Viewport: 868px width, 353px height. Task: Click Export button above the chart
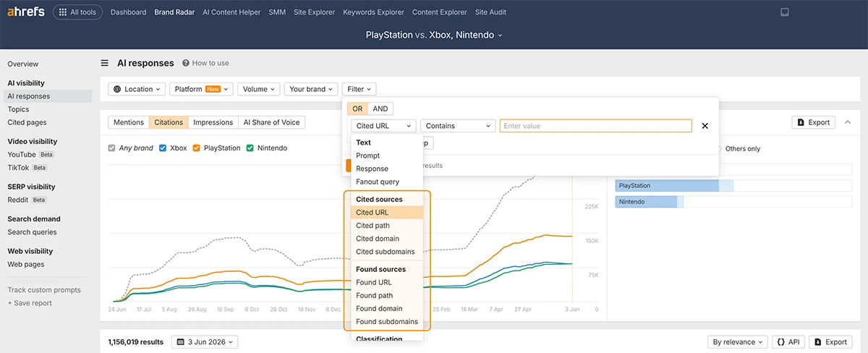point(814,122)
